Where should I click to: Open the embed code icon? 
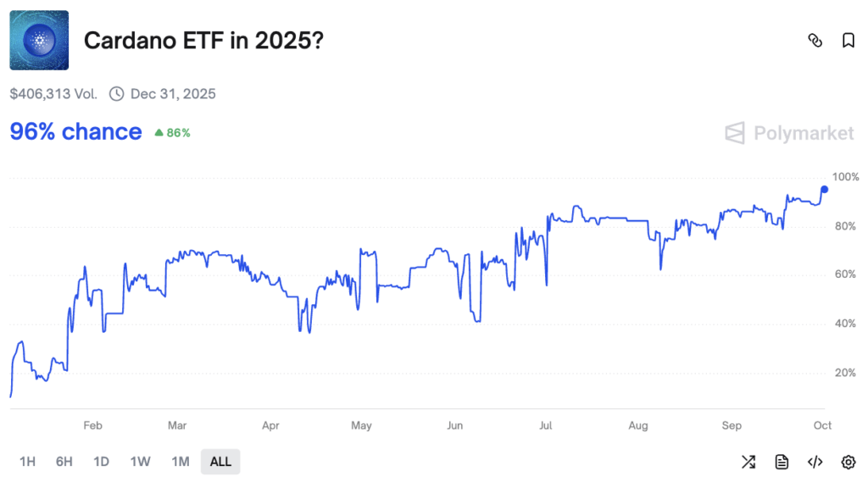[815, 462]
